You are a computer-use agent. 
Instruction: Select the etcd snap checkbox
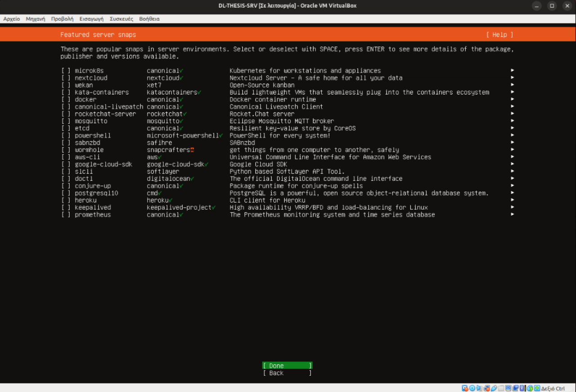[x=66, y=128]
